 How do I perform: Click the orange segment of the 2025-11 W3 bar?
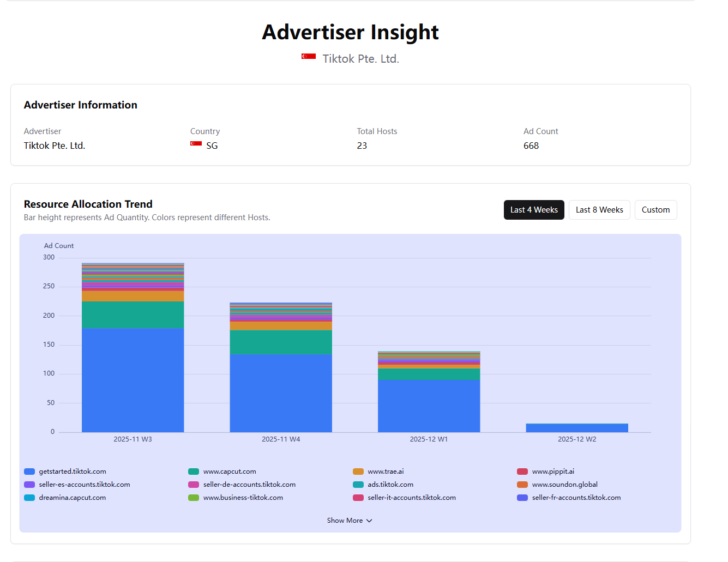point(133,296)
